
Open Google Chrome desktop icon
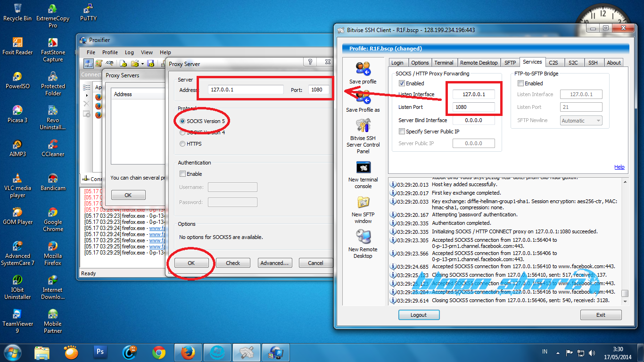click(x=53, y=212)
